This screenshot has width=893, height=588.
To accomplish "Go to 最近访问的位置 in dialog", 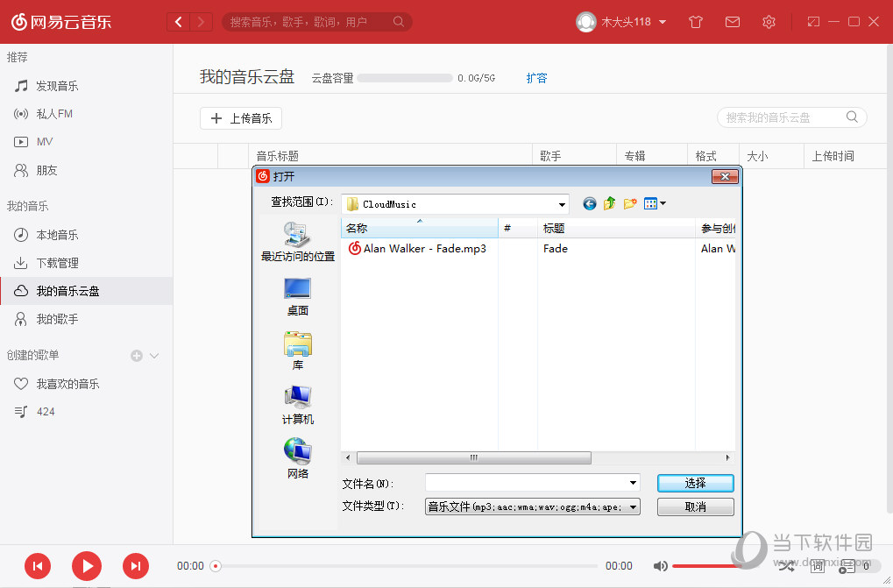I will point(297,241).
